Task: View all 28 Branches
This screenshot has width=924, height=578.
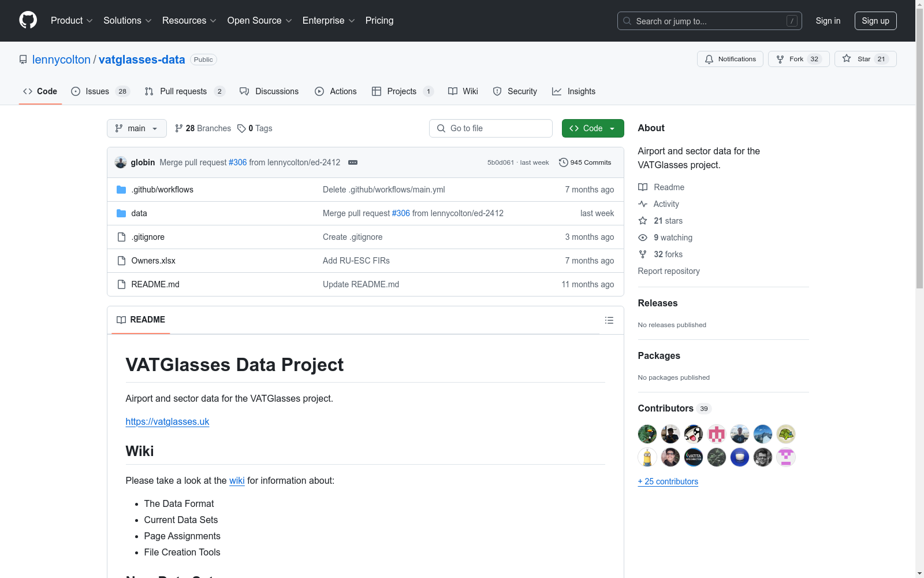Action: pyautogui.click(x=203, y=128)
